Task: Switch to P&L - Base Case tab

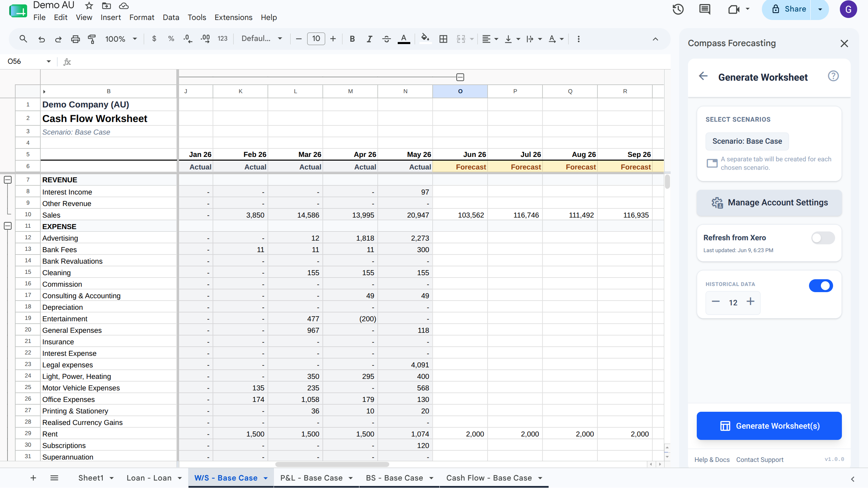Action: (311, 478)
